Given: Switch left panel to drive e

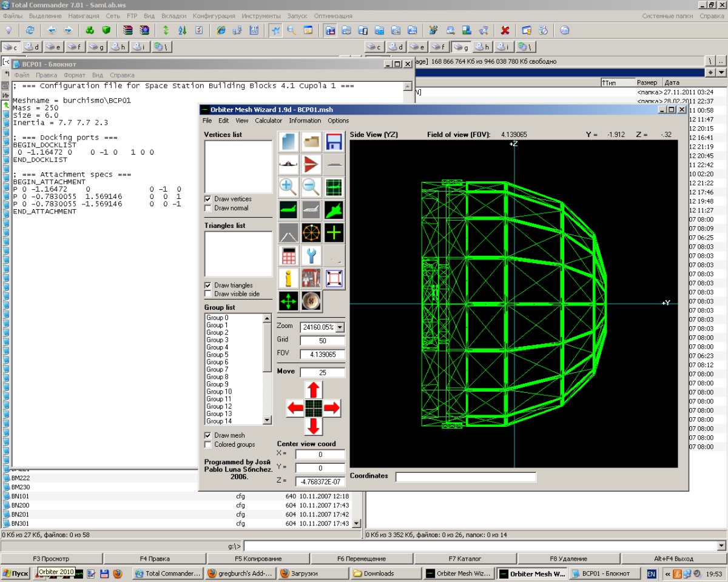Looking at the screenshot, I should coord(53,47).
